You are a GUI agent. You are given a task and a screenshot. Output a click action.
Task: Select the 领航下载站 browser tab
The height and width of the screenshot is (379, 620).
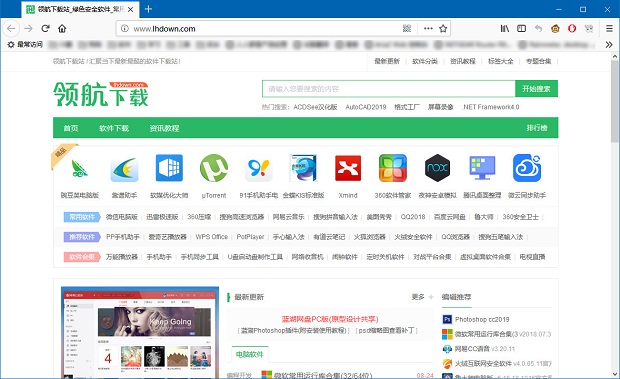coord(80,9)
